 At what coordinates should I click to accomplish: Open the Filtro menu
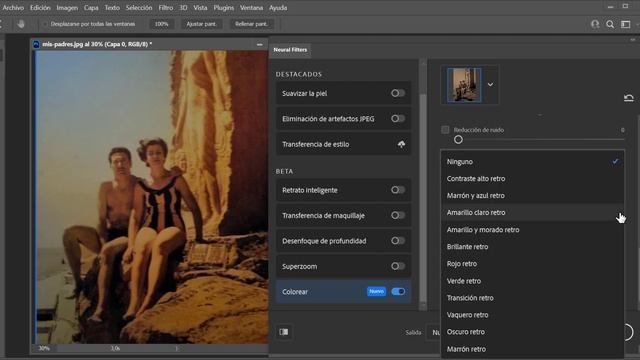tap(166, 8)
